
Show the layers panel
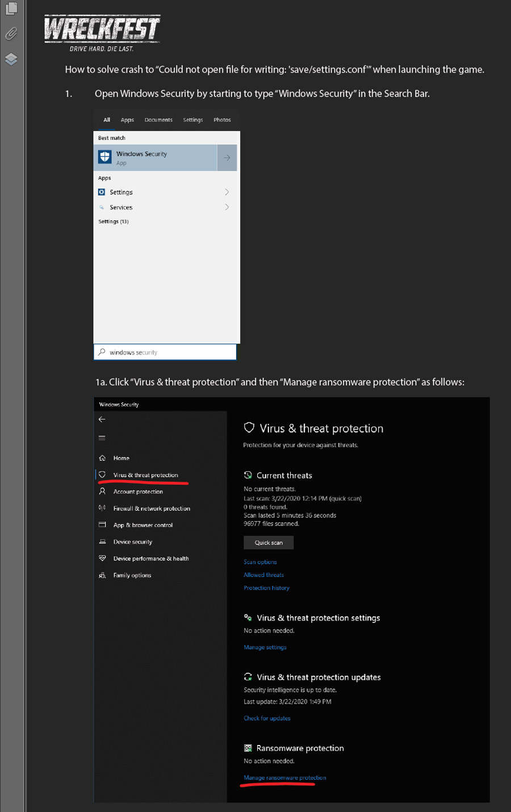tap(11, 59)
